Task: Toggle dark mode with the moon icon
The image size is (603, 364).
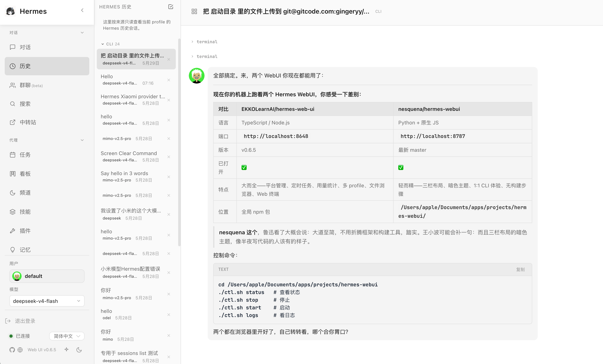Action: tap(79, 350)
